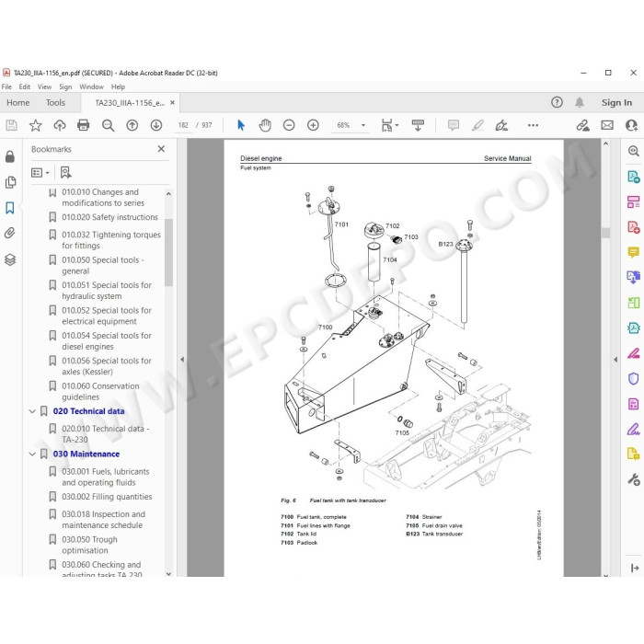This screenshot has width=644, height=644.
Task: Activate the Hand pan tool
Action: tap(265, 125)
